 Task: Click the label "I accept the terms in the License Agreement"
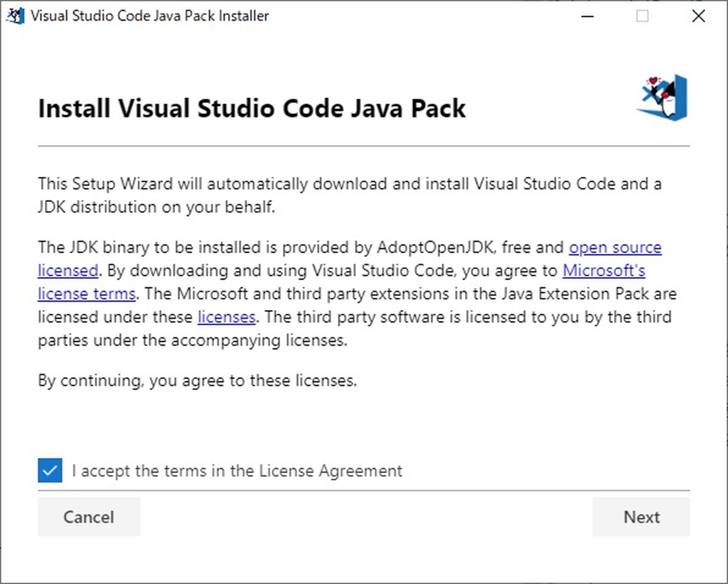tap(237, 470)
